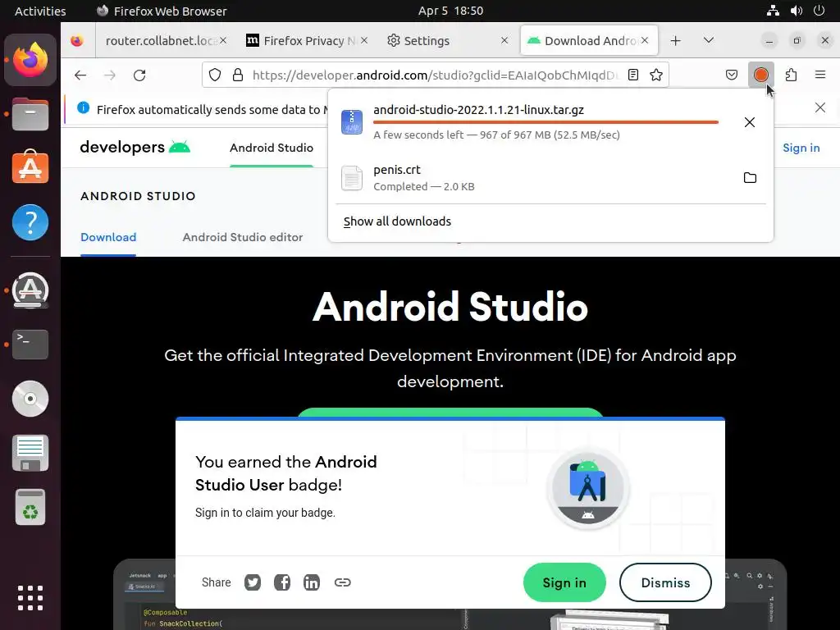Close the Settings tab
Screen dimensions: 840x630
coord(504,40)
